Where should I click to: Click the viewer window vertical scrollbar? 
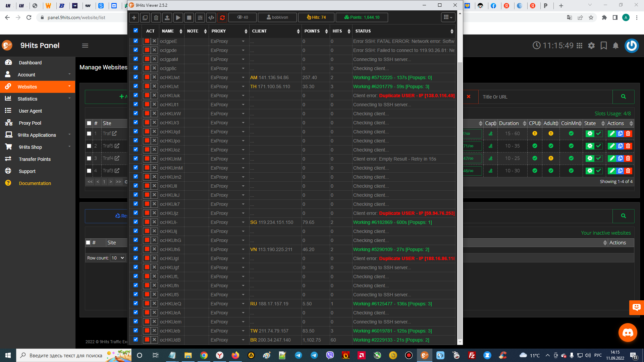[460, 200]
